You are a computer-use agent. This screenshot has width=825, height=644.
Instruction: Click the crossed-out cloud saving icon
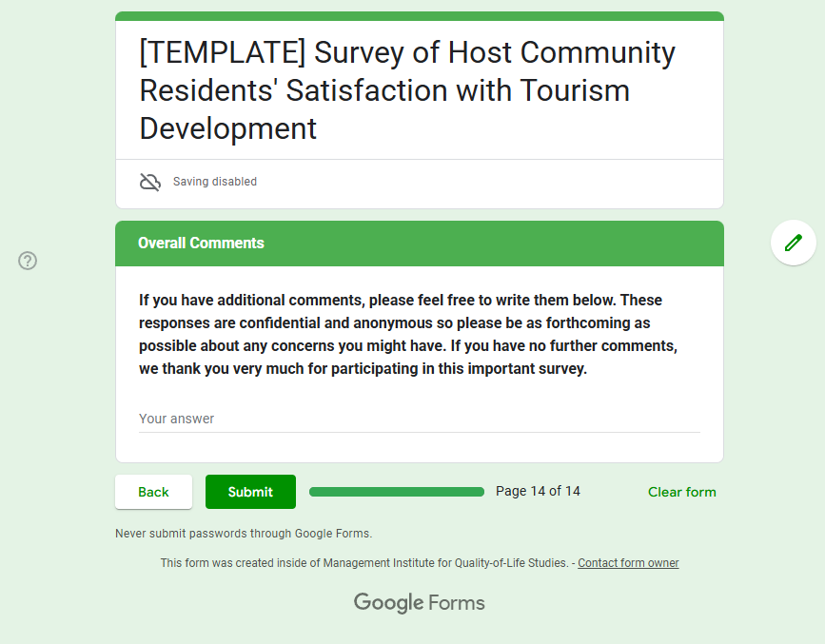(150, 182)
